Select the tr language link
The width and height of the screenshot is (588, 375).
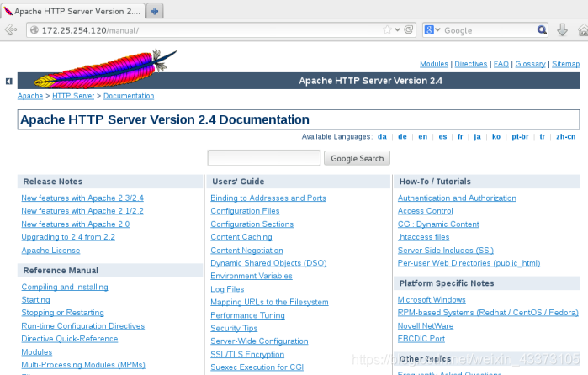(542, 136)
